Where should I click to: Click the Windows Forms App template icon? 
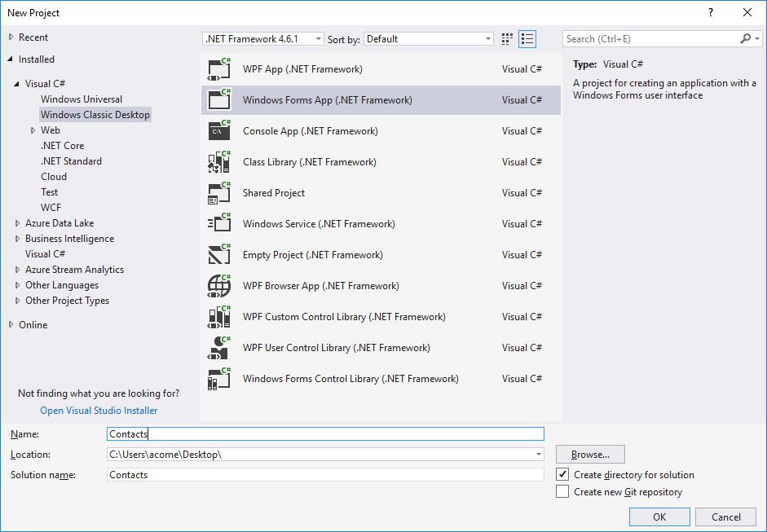[x=219, y=100]
